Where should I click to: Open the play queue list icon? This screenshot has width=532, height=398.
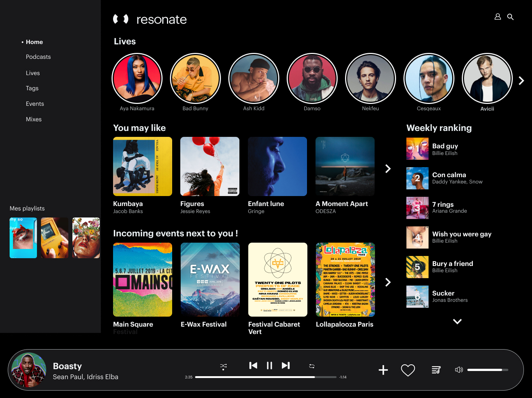tap(436, 370)
